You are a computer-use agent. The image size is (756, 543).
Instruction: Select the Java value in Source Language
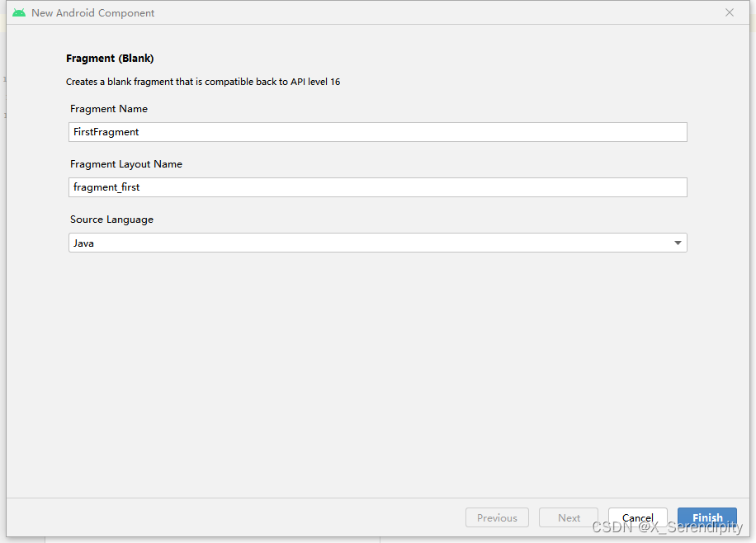(84, 243)
